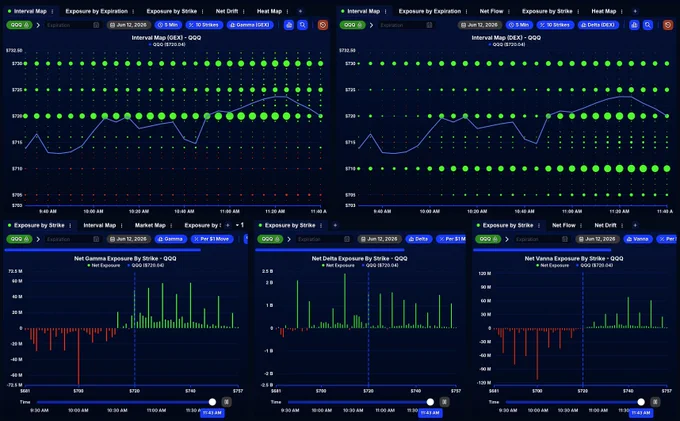680x421 pixels.
Task: Toggle the QQQ ($720.04) legend in the Net Delta chart
Action: coord(380,265)
